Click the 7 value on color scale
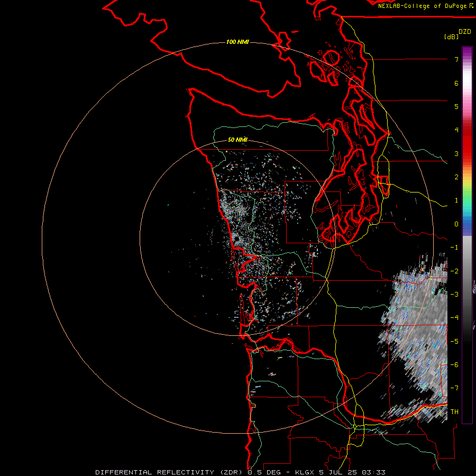Screen dimensions: 476x476 (456, 59)
